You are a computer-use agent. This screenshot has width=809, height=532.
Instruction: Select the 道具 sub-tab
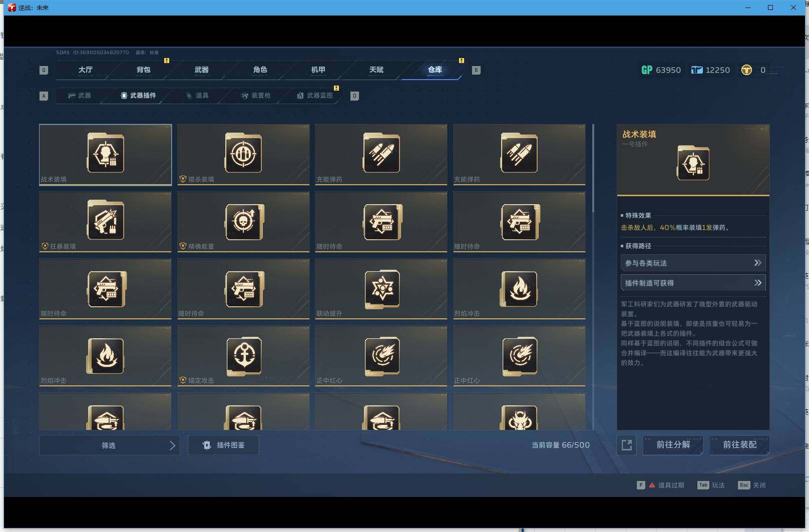pyautogui.click(x=197, y=96)
